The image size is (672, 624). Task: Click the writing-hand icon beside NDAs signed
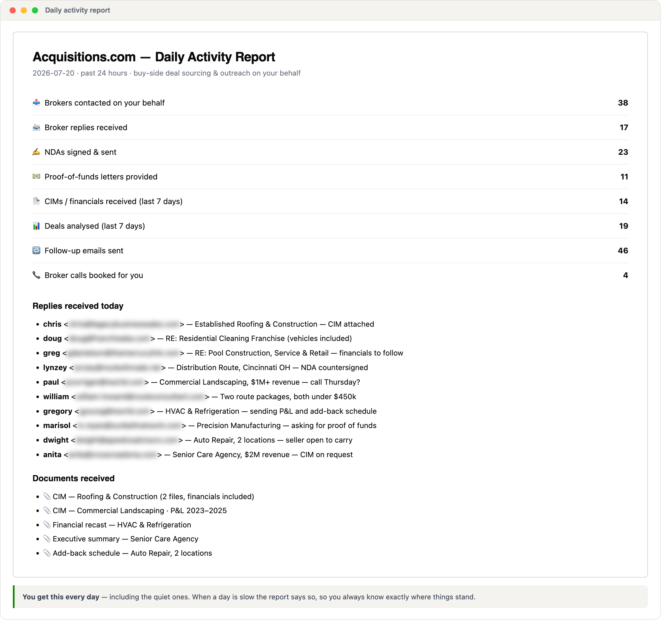coord(36,152)
